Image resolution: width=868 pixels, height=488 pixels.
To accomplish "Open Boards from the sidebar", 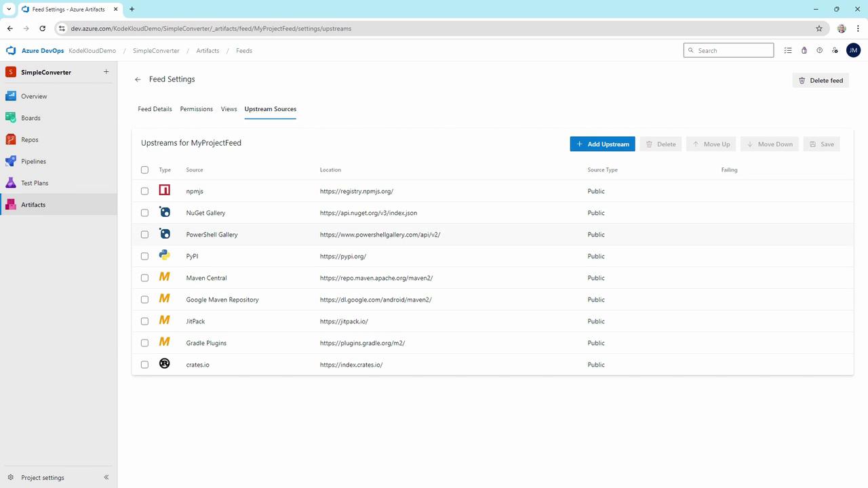I will [x=58, y=118].
